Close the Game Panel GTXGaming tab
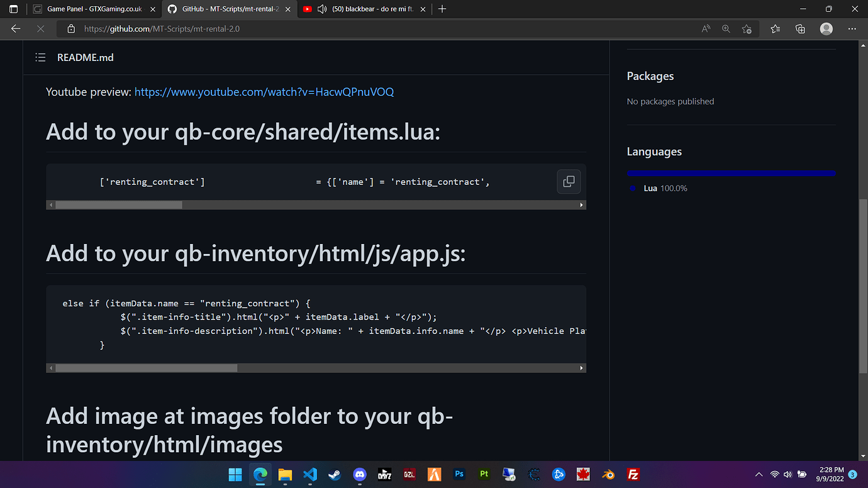The width and height of the screenshot is (868, 488). (x=152, y=9)
